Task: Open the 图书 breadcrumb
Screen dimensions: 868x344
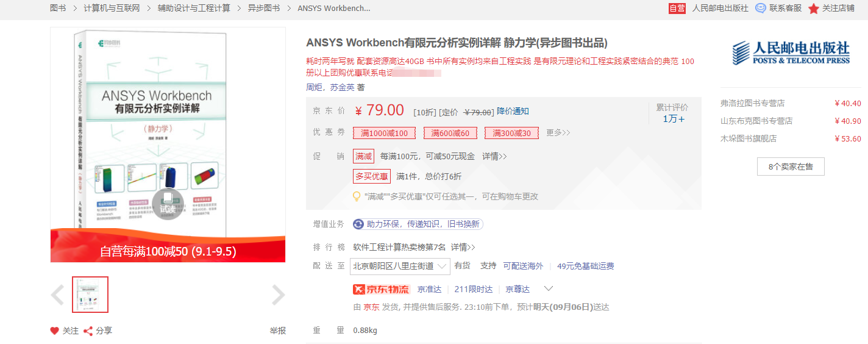Action: pyautogui.click(x=58, y=8)
